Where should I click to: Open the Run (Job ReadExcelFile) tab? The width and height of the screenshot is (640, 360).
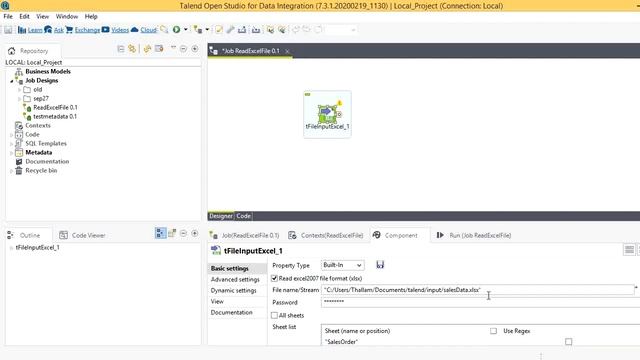(480, 236)
